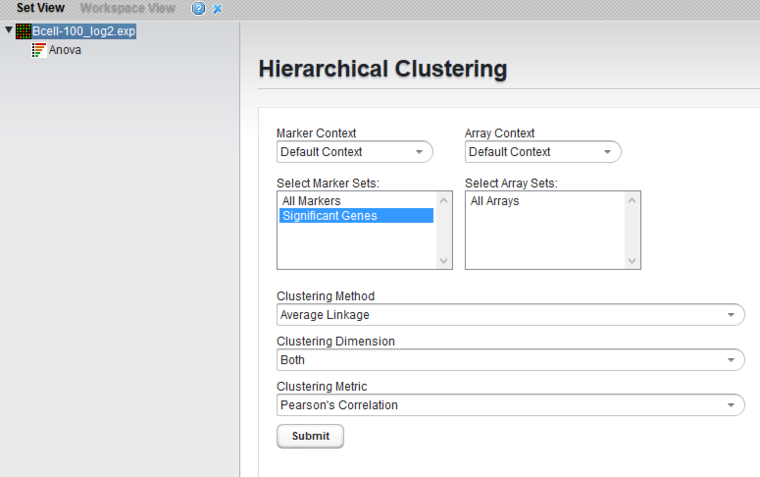
Task: Click the blue help question mark icon
Action: [198, 8]
